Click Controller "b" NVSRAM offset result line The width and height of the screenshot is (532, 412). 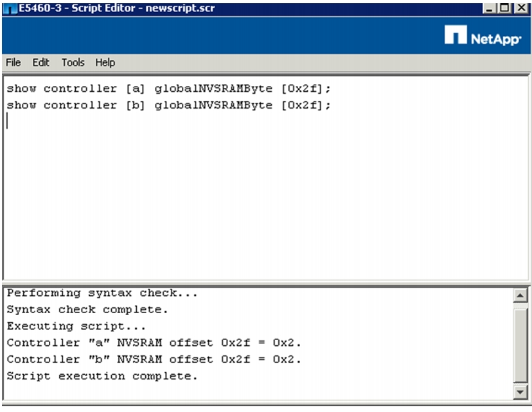point(154,359)
